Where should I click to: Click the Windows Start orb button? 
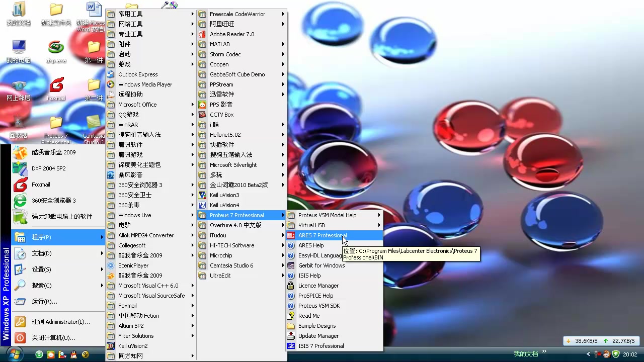coord(15,353)
